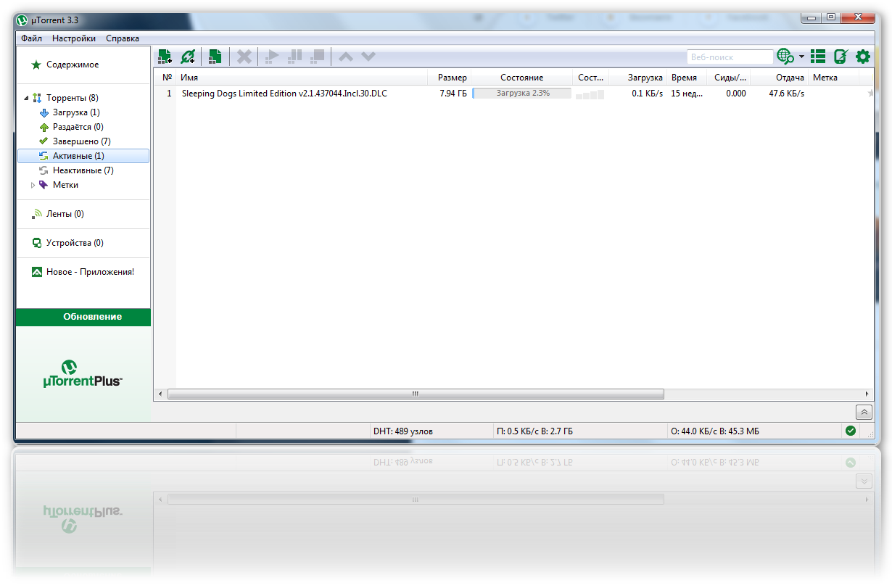Select Содержимое in the sidebar
892x588 pixels.
[73, 65]
